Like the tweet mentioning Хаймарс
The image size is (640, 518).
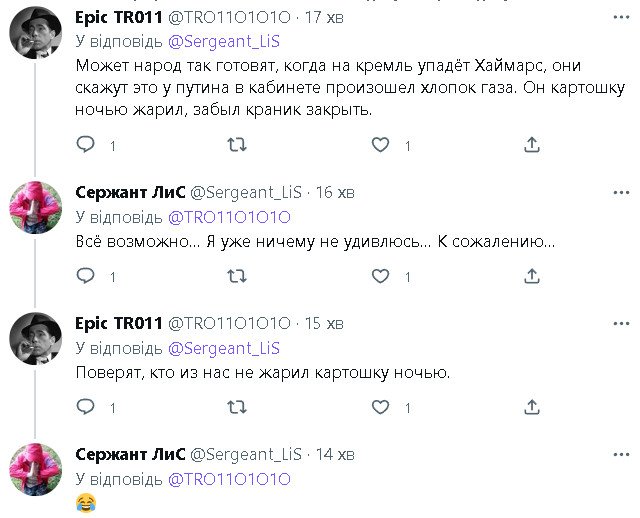380,145
